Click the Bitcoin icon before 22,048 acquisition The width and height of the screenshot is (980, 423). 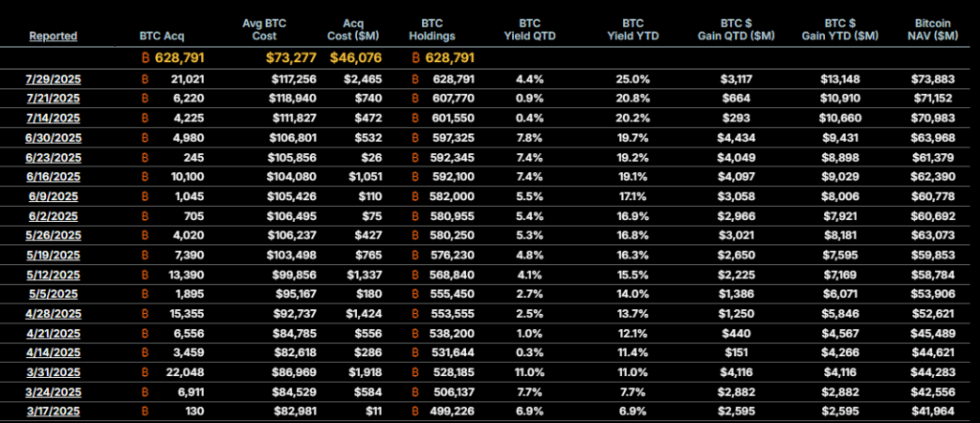[145, 370]
